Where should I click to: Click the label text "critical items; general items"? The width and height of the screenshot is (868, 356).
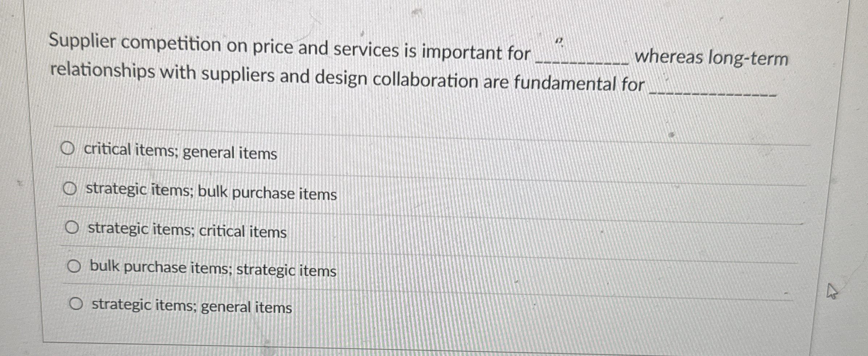point(180,152)
